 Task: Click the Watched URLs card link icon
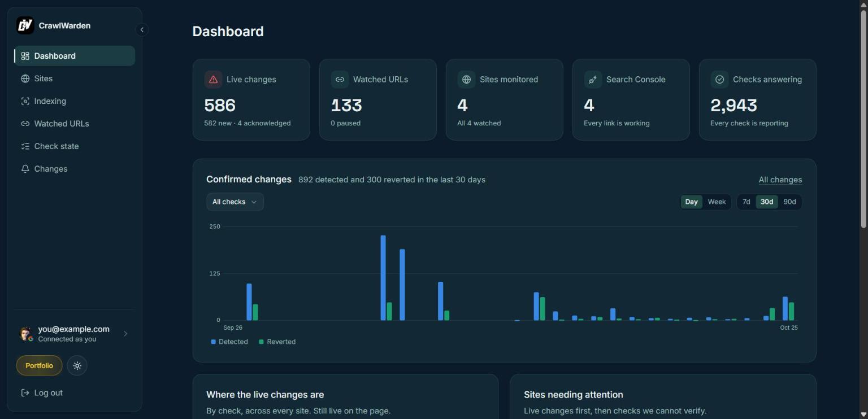click(340, 80)
